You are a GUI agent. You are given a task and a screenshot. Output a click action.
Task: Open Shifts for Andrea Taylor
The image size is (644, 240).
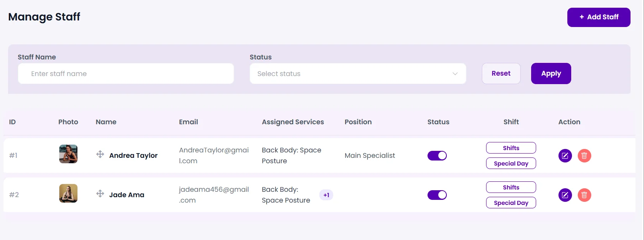pos(511,148)
